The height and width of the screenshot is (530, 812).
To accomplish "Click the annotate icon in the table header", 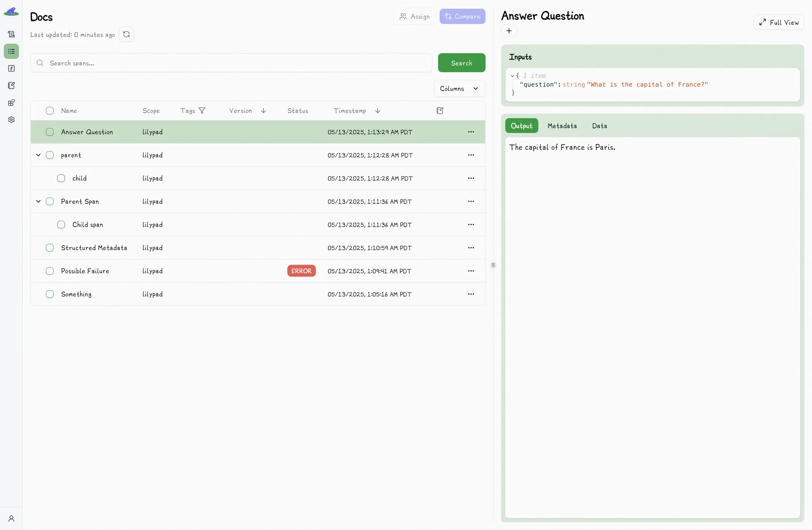I will click(x=440, y=111).
